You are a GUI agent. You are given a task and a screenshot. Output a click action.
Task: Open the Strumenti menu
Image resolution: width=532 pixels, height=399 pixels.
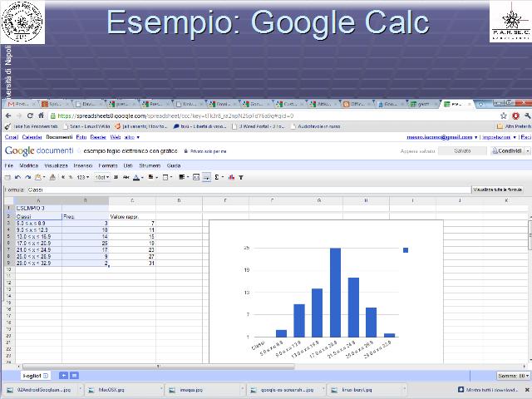[x=150, y=165]
